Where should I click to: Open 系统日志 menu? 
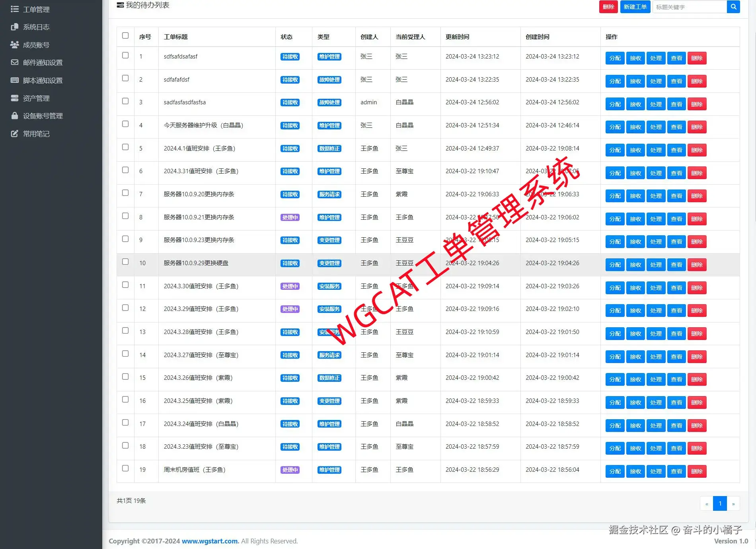pos(36,27)
